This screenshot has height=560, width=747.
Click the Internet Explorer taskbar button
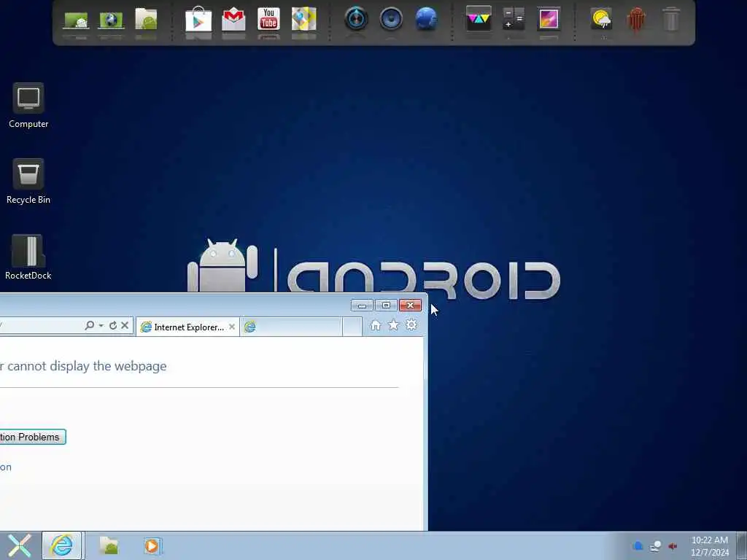point(62,545)
